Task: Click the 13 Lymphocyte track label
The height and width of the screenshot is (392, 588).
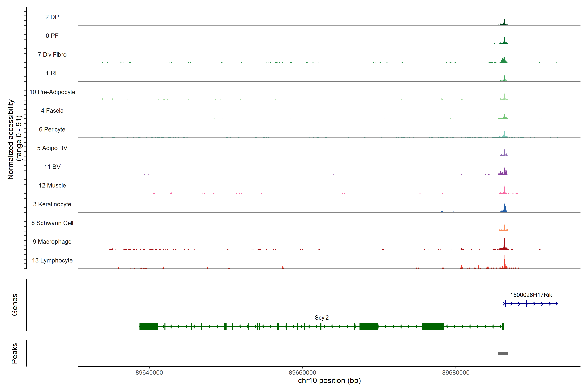Action: (52, 260)
